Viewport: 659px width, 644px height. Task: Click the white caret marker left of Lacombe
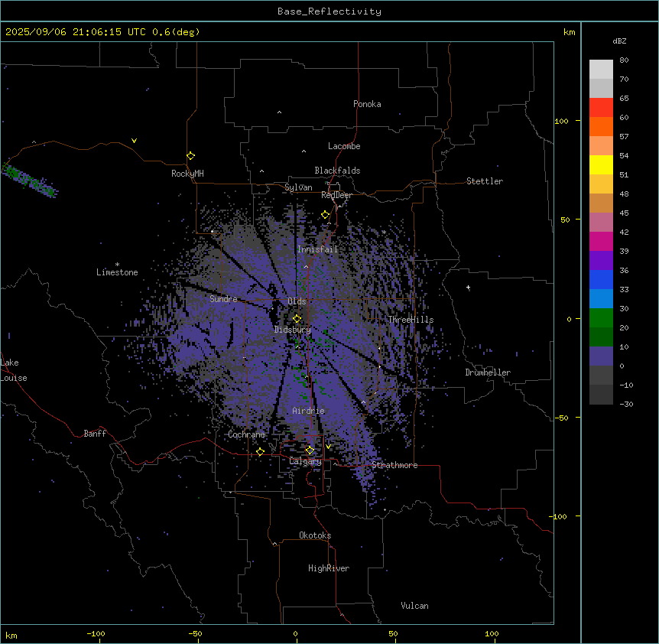click(304, 151)
